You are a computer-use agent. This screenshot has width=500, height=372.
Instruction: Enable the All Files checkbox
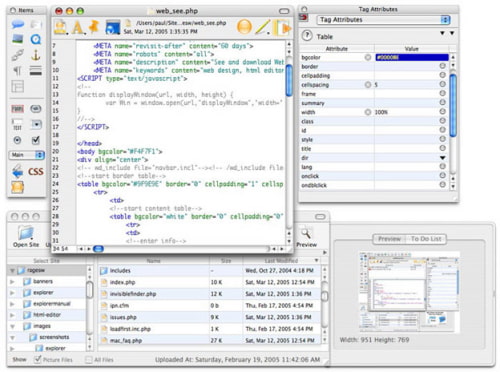coord(89,360)
